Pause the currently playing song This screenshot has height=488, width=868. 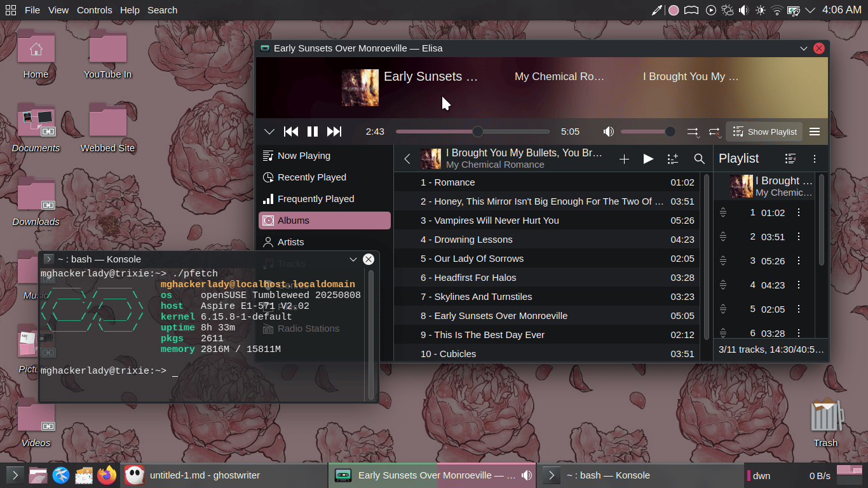pyautogui.click(x=313, y=132)
